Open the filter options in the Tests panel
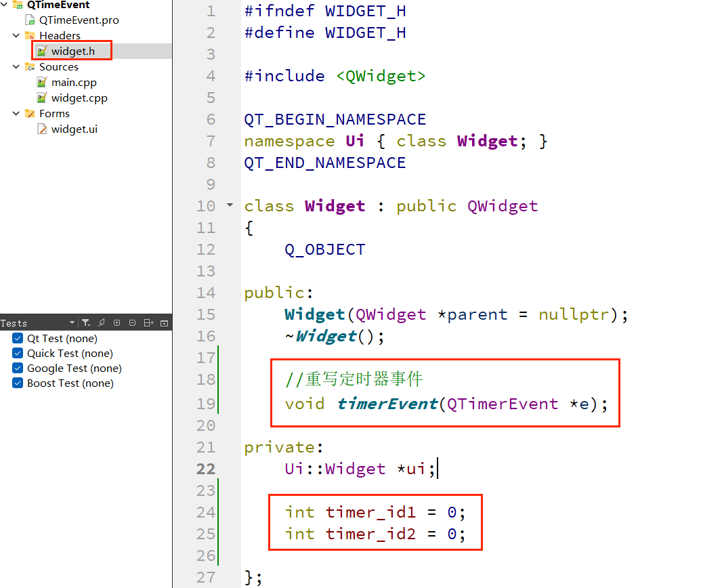 [x=86, y=323]
